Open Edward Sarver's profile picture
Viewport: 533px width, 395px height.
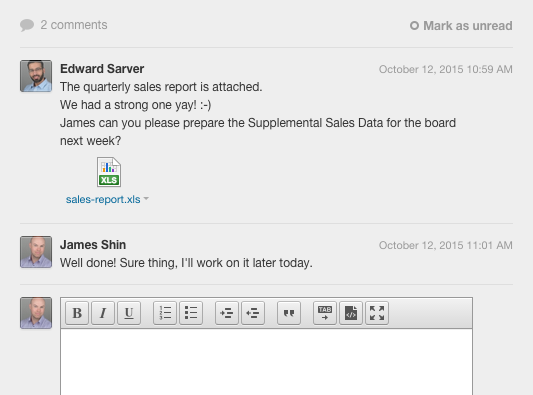coord(36,76)
